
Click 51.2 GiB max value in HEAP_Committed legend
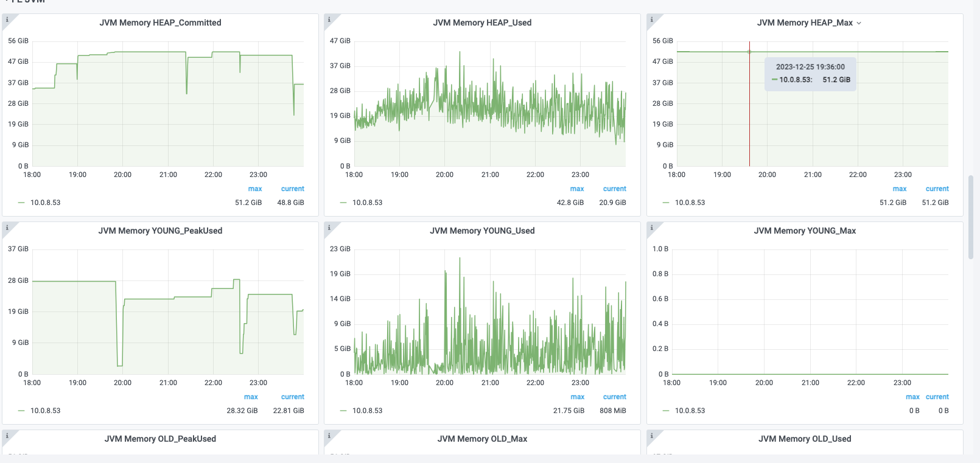coord(248,203)
